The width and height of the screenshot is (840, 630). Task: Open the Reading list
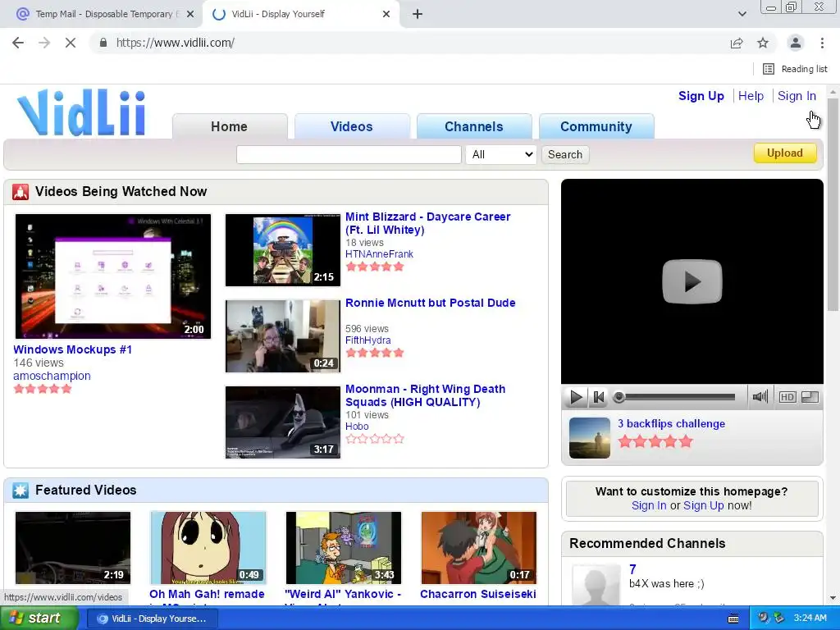(795, 69)
